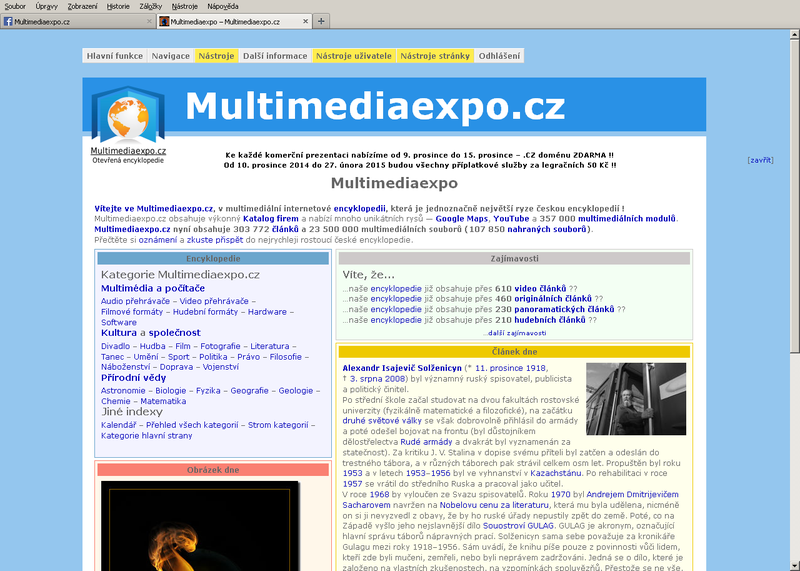Open the Vojenství category
This screenshot has height=571, width=800.
[220, 367]
